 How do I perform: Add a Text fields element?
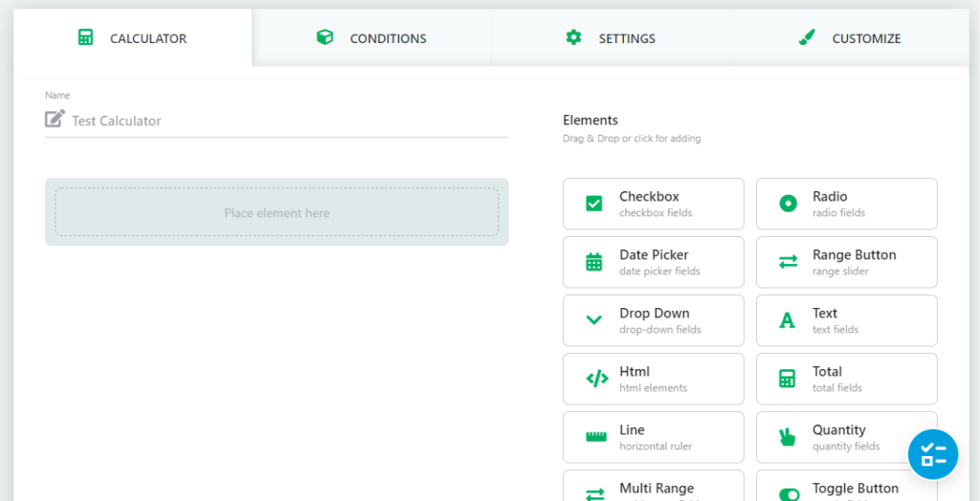(x=847, y=320)
